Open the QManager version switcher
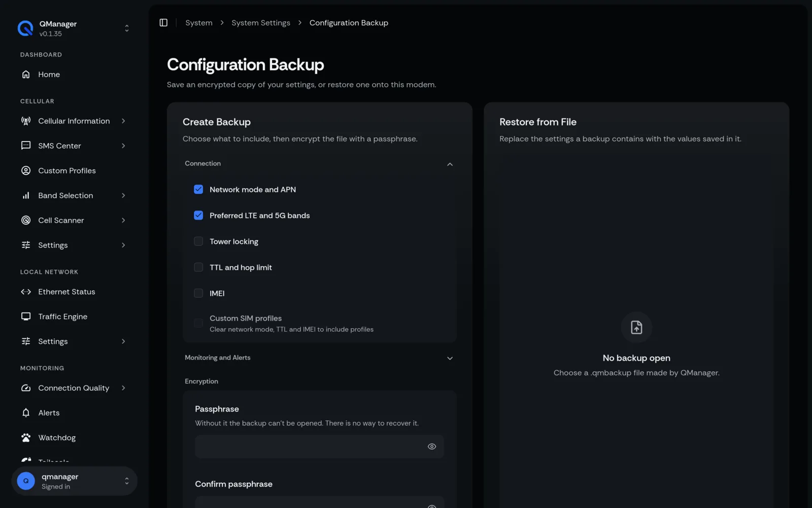 [x=127, y=28]
